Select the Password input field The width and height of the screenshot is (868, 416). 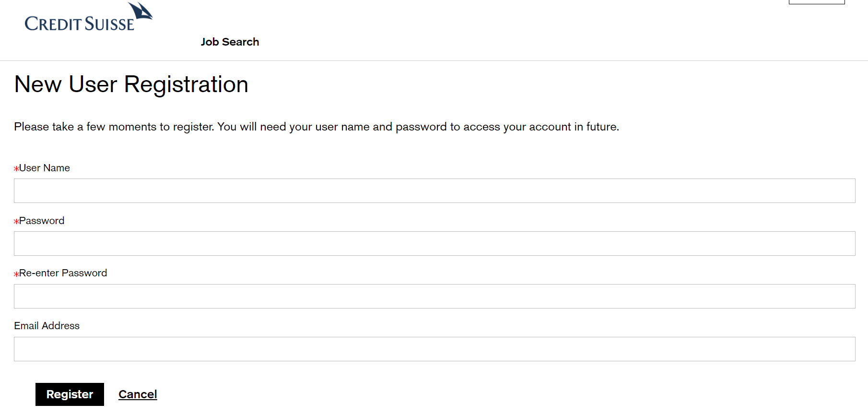pos(434,243)
